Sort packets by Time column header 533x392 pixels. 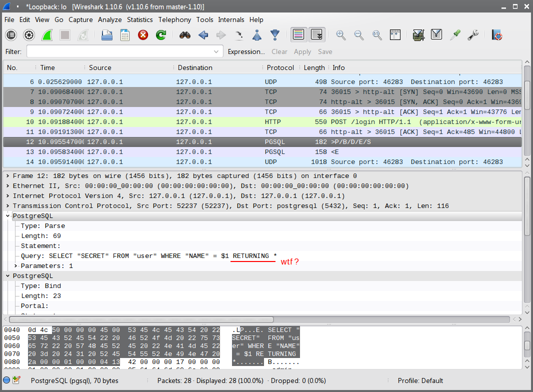click(47, 67)
